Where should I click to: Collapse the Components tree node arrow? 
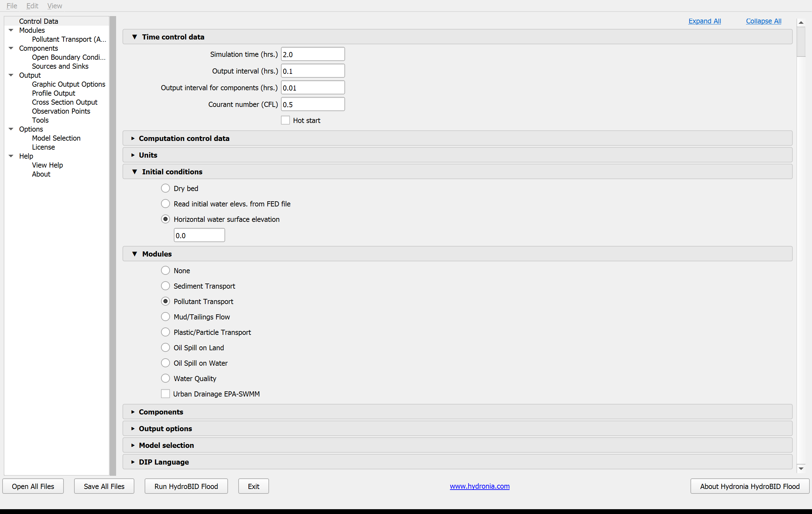(x=11, y=48)
